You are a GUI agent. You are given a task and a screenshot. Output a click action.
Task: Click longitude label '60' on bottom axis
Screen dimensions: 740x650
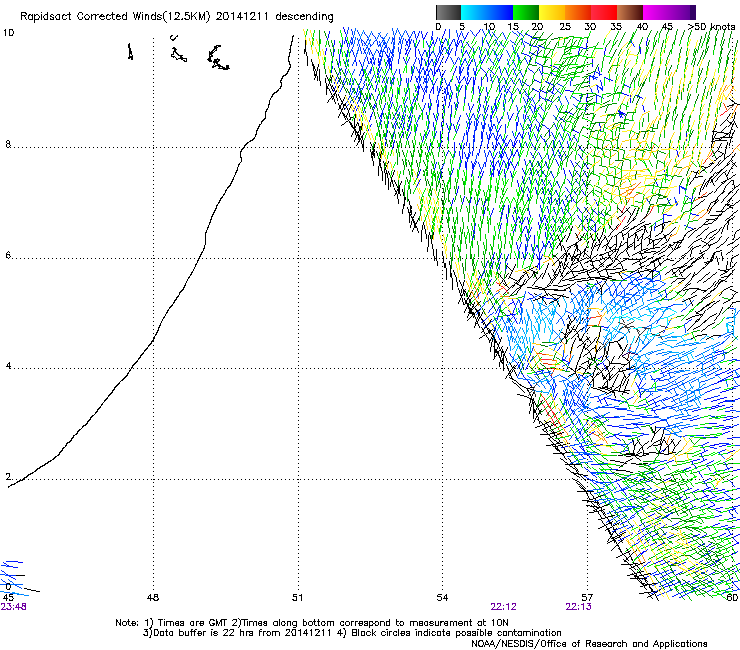[732, 598]
